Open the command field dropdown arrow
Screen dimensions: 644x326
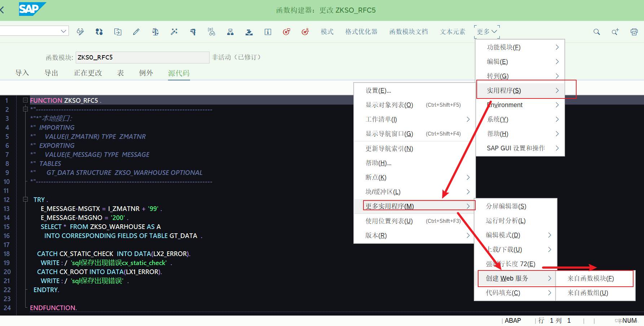tap(63, 31)
